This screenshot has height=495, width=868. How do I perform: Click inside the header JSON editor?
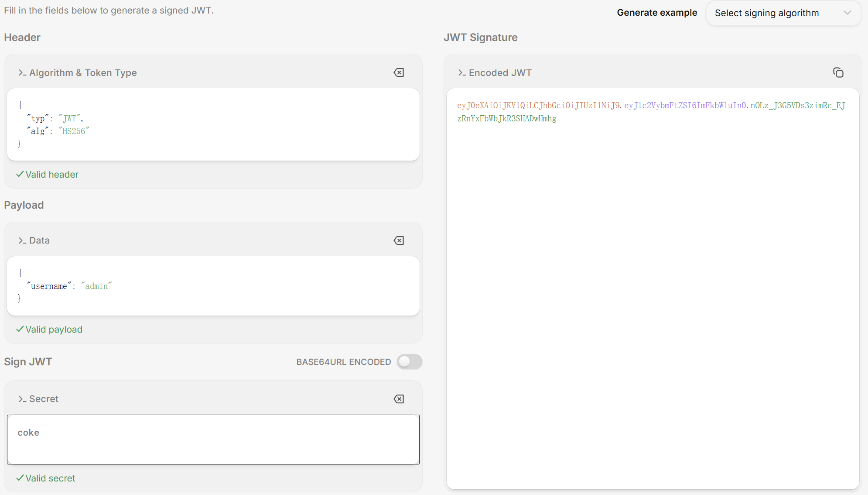coord(213,124)
